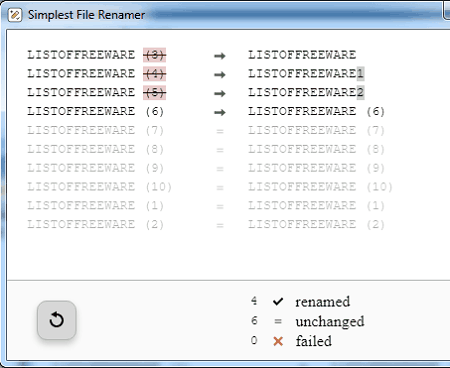Select the greyed original name LISTOFFREEWARE (2)
The image size is (450, 368).
click(96, 224)
